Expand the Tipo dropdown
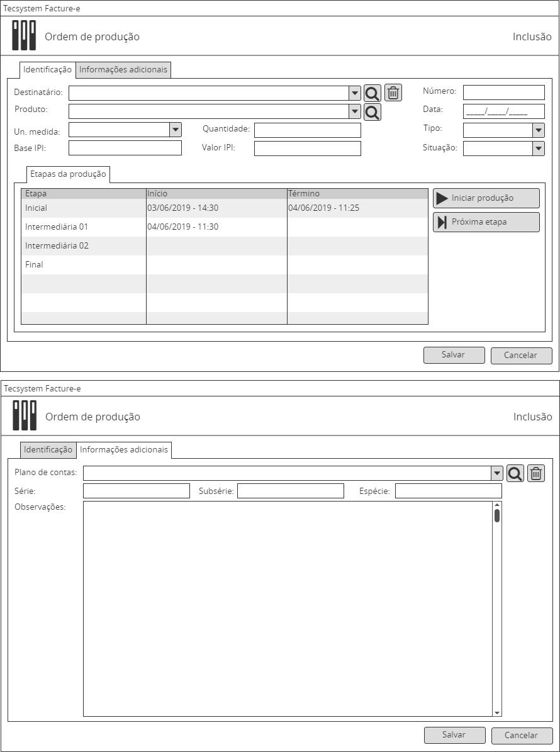Viewport: 560px width, 752px height. point(538,130)
